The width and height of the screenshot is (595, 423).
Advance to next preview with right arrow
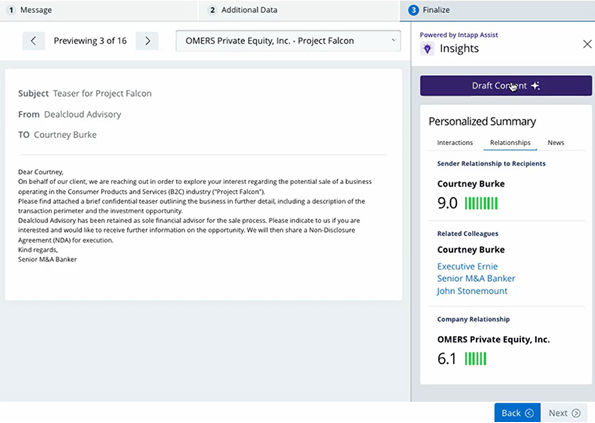point(147,41)
